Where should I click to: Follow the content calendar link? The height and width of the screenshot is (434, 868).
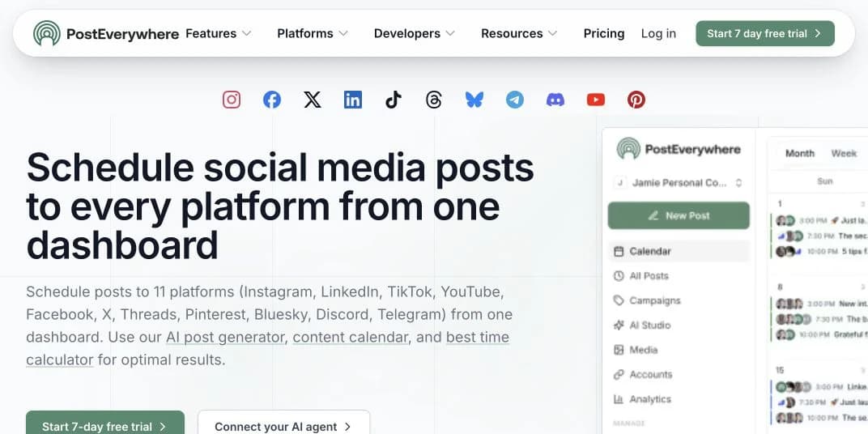(351, 337)
